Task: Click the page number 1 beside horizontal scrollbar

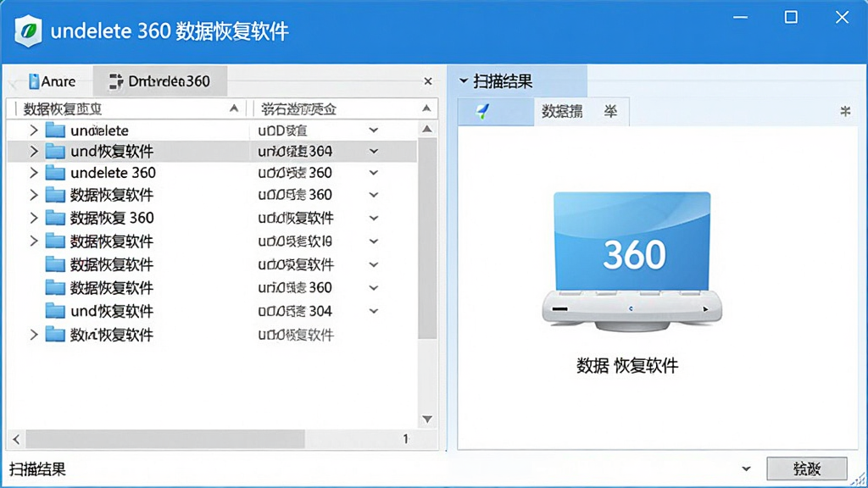Action: (406, 439)
